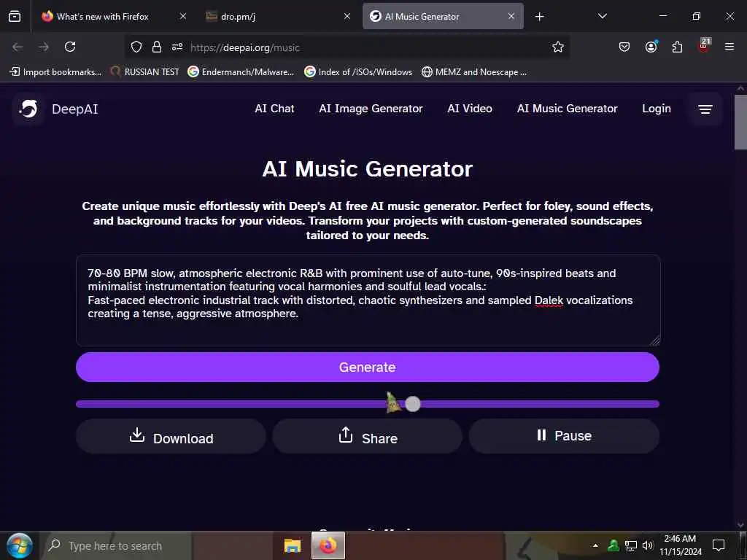The height and width of the screenshot is (560, 747).
Task: Select the AI Music Generator browser tab
Action: point(443,16)
